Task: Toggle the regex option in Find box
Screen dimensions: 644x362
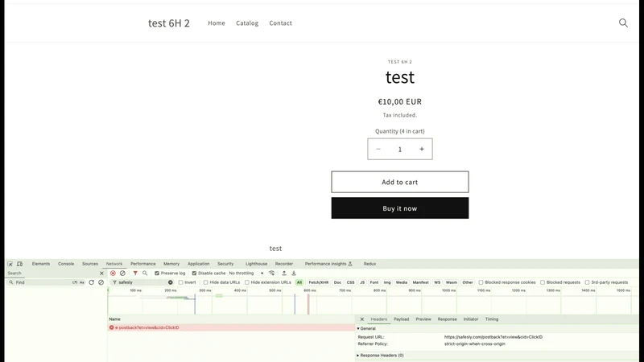Action: pos(75,282)
